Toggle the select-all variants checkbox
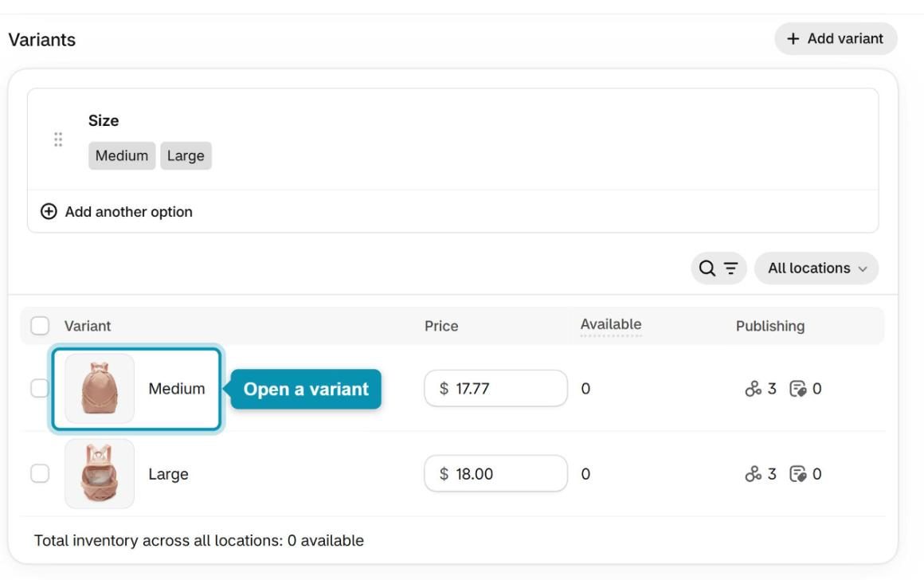Image resolution: width=924 pixels, height=580 pixels. (40, 326)
